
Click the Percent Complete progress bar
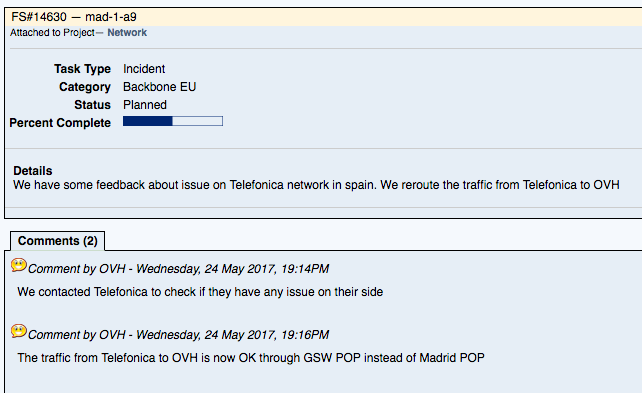click(x=173, y=121)
